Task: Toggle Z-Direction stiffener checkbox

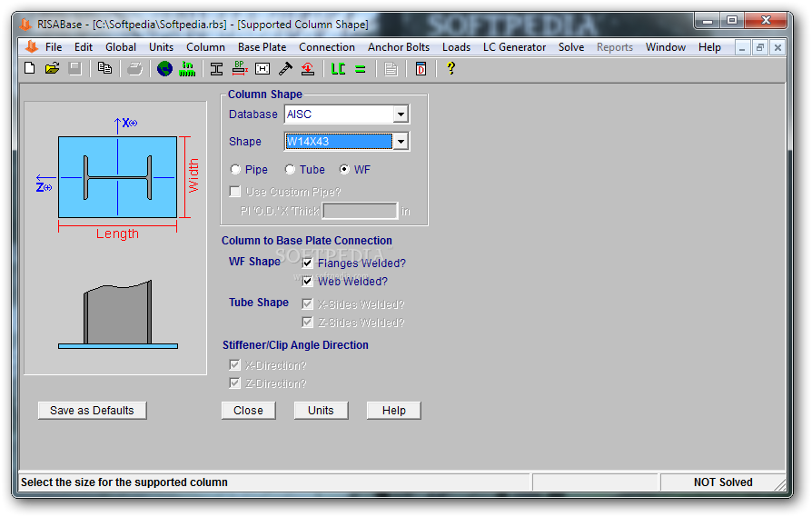Action: coord(235,383)
